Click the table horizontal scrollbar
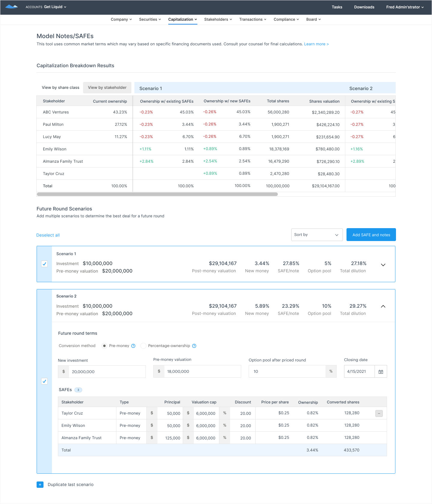Image resolution: width=432 pixels, height=504 pixels. tap(157, 194)
